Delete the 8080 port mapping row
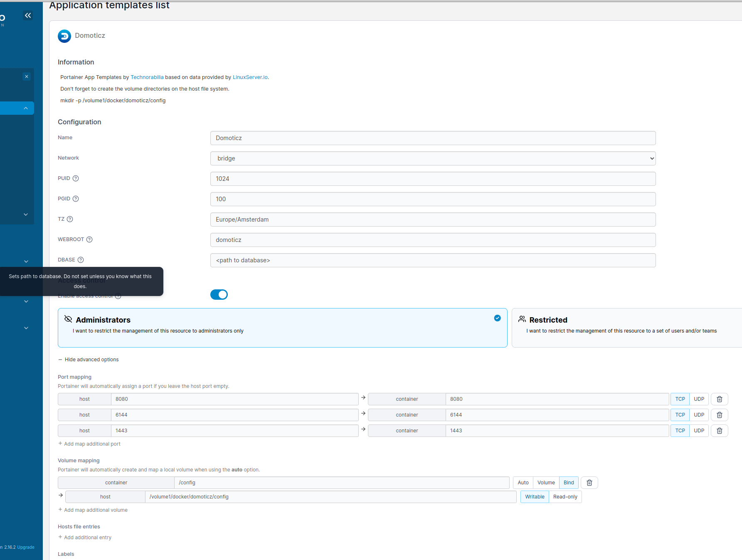Screen dimensions: 742x560 (720, 399)
